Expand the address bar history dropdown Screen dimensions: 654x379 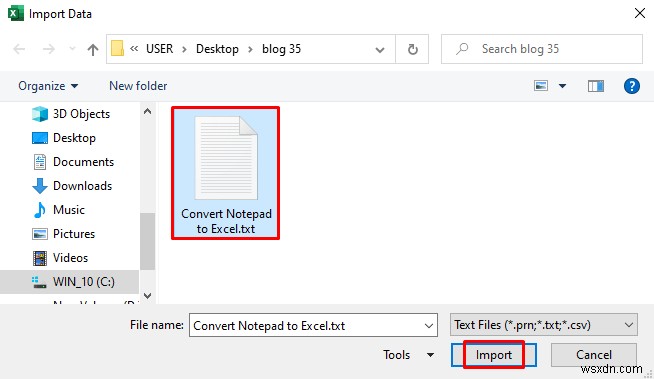(380, 50)
